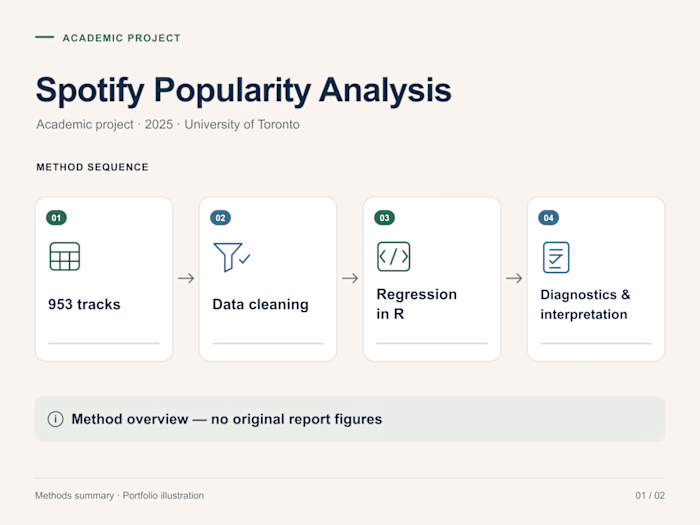Click the 'Data cleaning' label
This screenshot has height=525, width=700.
(260, 304)
